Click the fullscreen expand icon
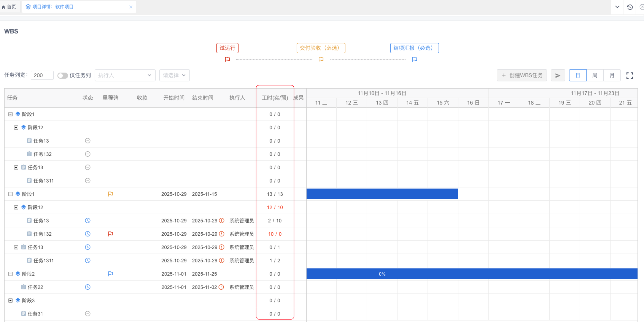 (x=630, y=76)
